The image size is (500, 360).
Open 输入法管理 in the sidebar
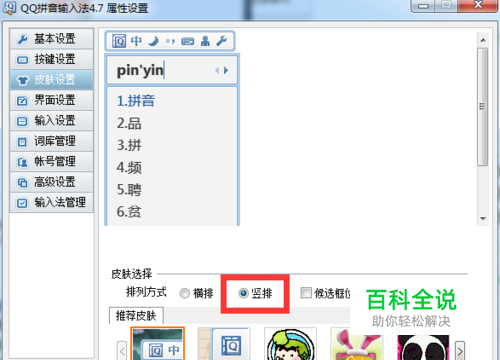[x=51, y=202]
